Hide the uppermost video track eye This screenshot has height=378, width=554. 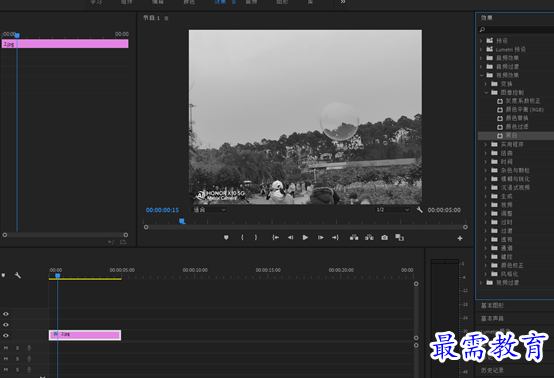tap(6, 314)
